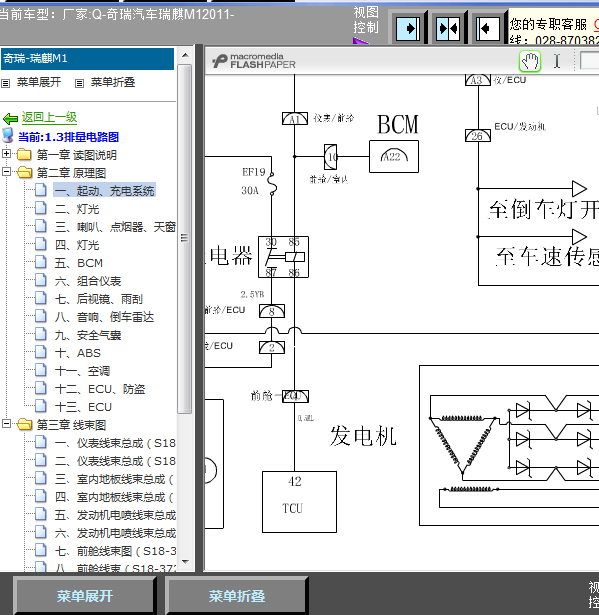Open 十三、ECU diagram
Image resolution: width=599 pixels, height=615 pixels.
[83, 407]
